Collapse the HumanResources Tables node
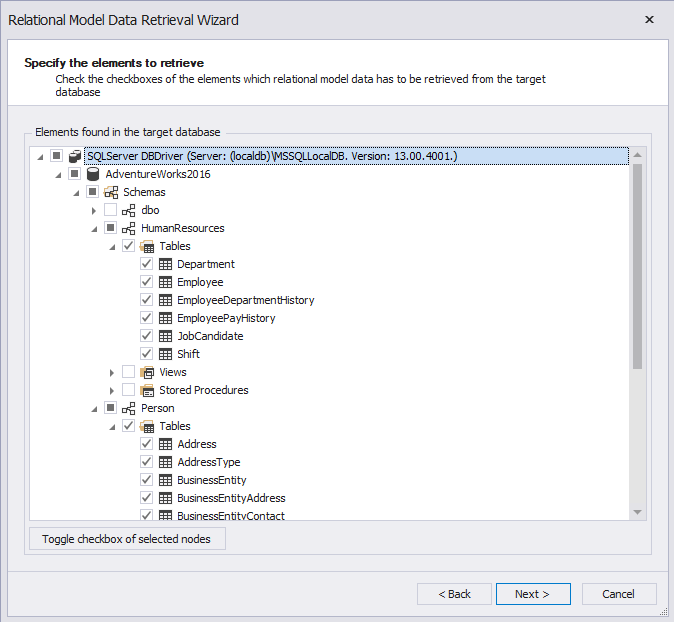674x622 pixels. pyautogui.click(x=113, y=248)
